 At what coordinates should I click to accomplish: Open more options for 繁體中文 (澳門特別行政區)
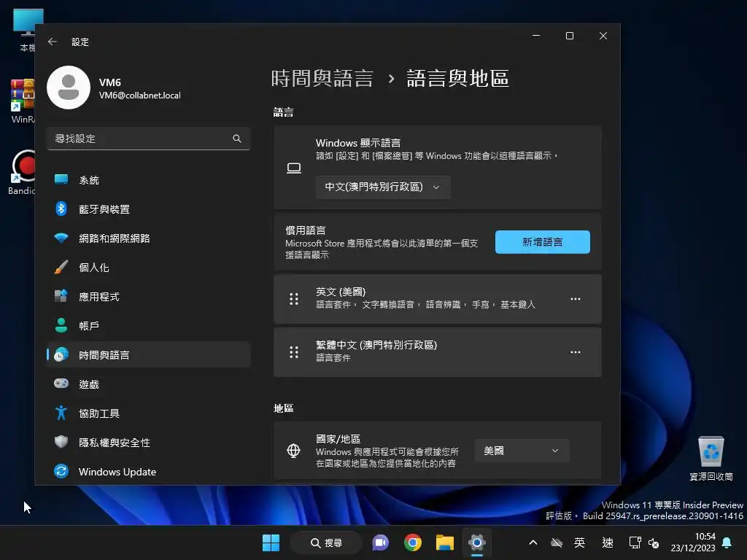point(576,352)
